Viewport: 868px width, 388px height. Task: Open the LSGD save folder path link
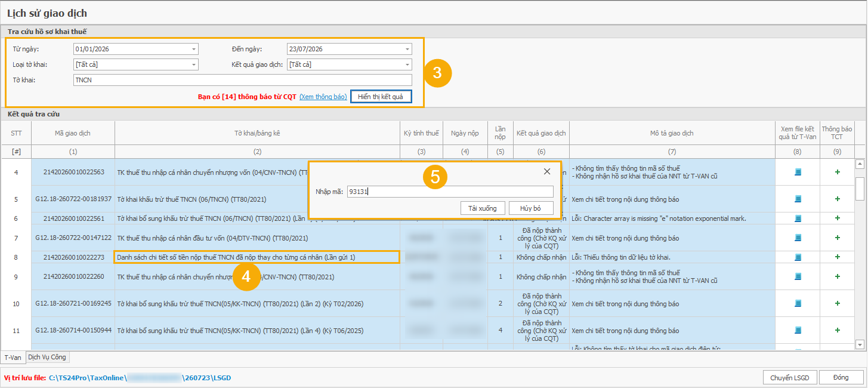140,378
